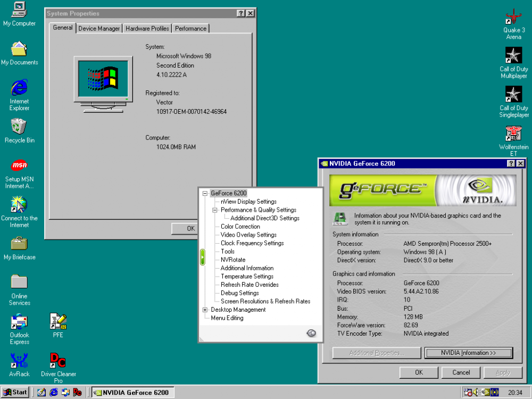Select the Internet Explorer desktop icon
This screenshot has height=399, width=532.
19,95
